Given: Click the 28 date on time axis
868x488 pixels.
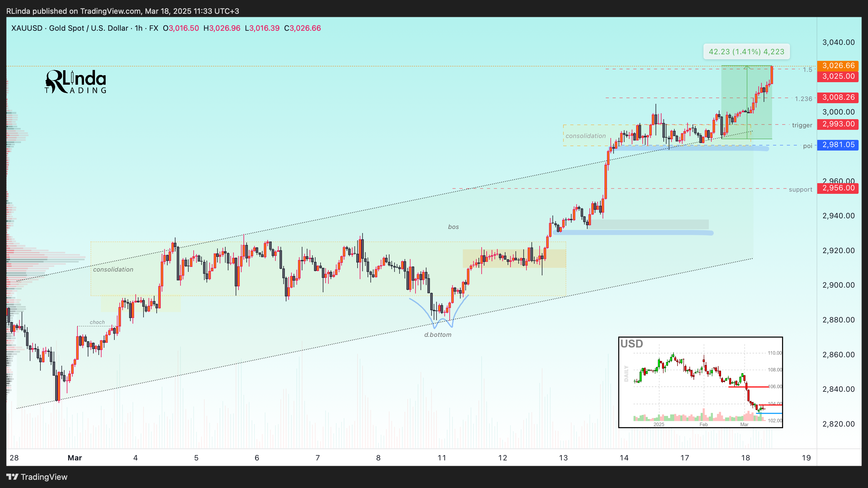Looking at the screenshot, I should click(14, 458).
